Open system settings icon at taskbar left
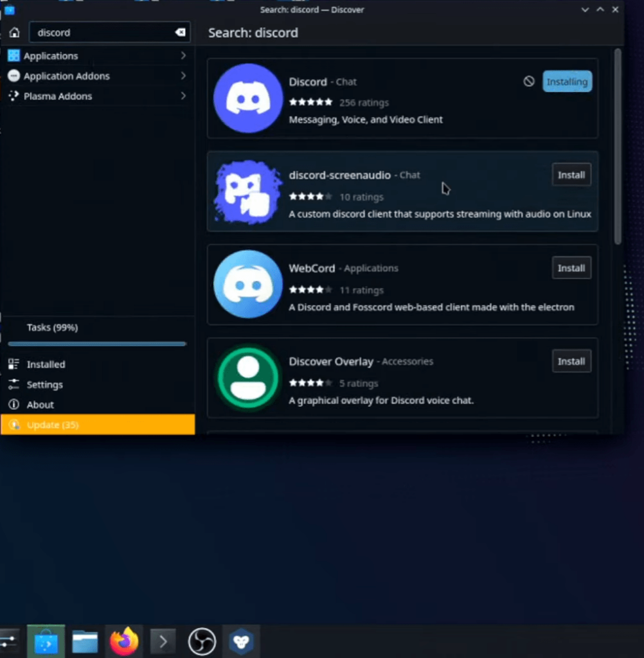Screen dimensions: 644x658 [9, 641]
